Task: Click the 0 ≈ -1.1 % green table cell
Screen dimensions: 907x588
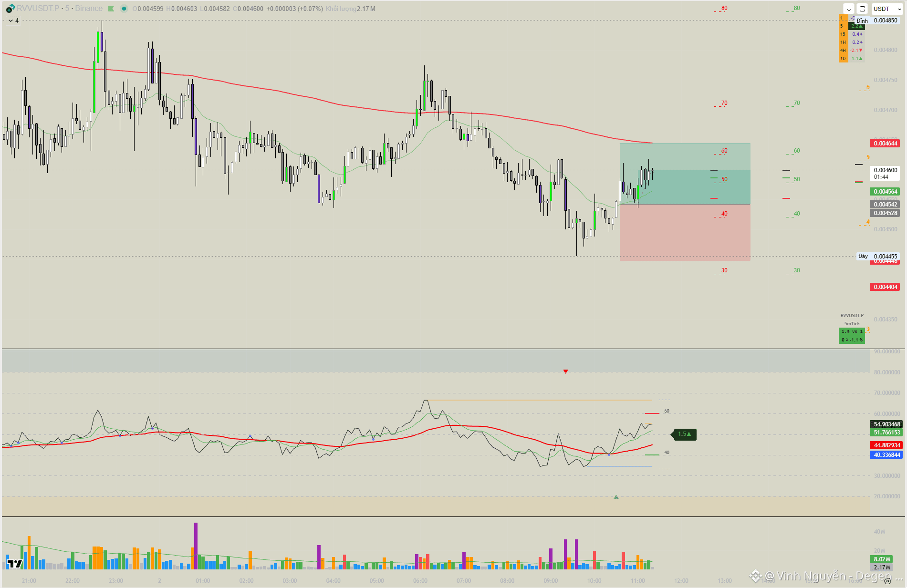Action: (852, 340)
